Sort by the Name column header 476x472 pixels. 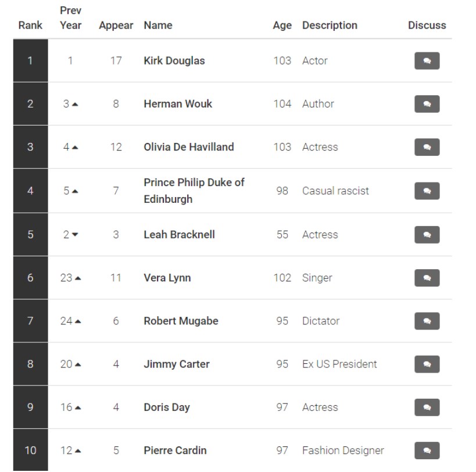click(x=158, y=25)
